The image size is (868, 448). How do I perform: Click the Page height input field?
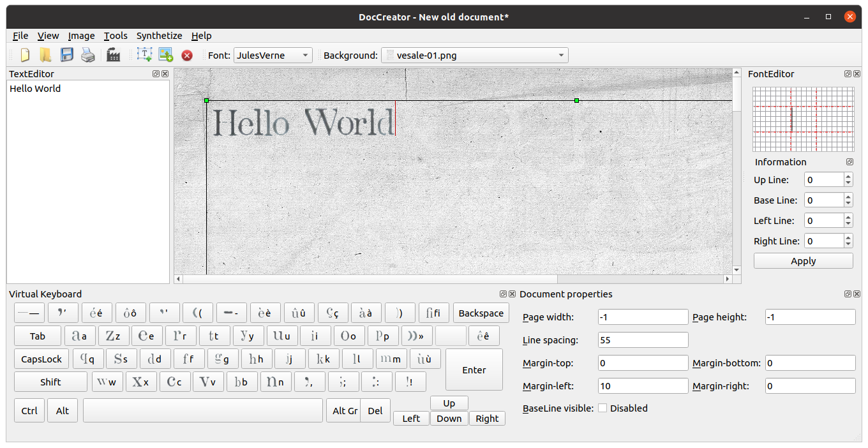pyautogui.click(x=811, y=317)
